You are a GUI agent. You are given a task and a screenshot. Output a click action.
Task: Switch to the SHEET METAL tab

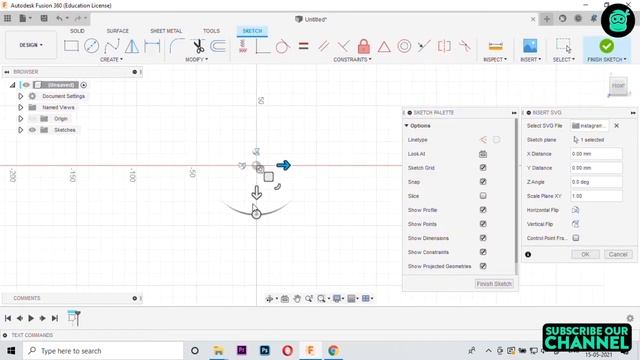point(166,31)
